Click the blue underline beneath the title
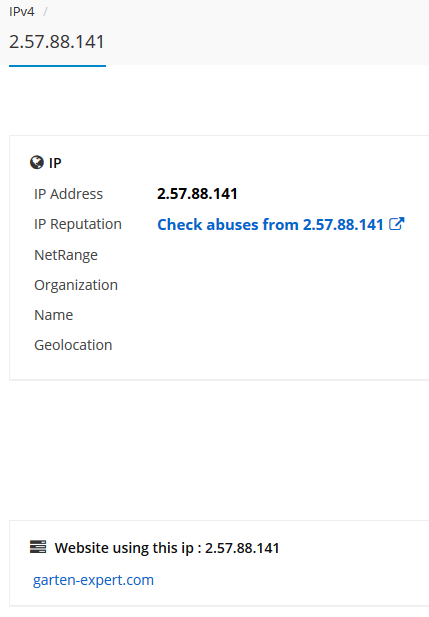The image size is (429, 617). pos(57,66)
